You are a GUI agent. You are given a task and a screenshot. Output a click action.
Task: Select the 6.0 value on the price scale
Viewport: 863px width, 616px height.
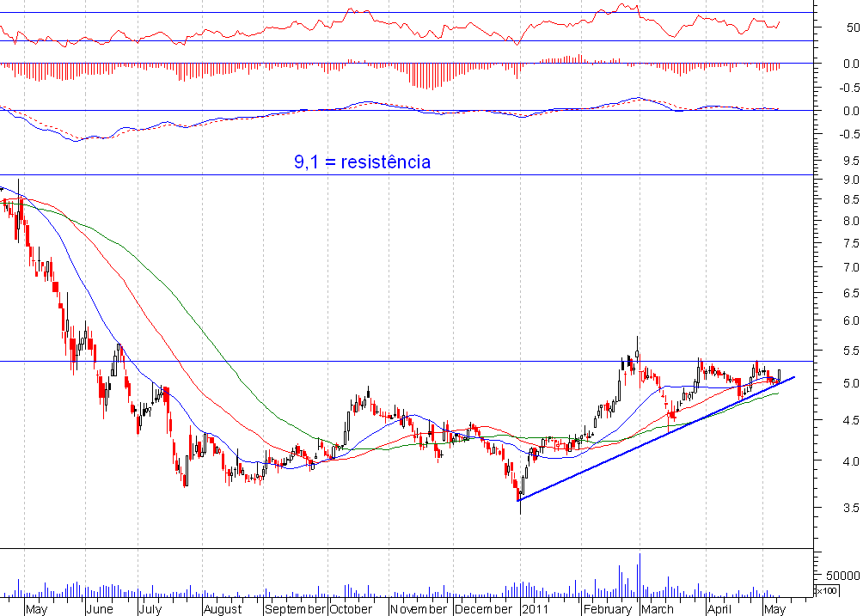click(850, 320)
